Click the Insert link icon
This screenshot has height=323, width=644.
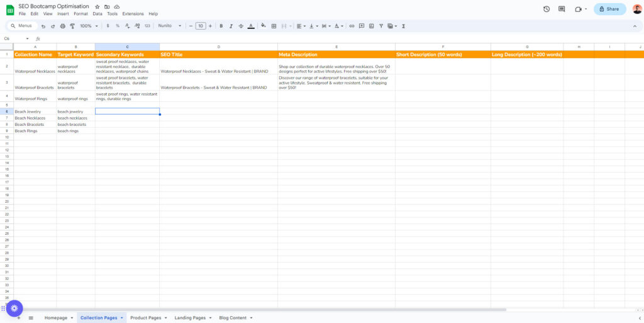pos(352,26)
